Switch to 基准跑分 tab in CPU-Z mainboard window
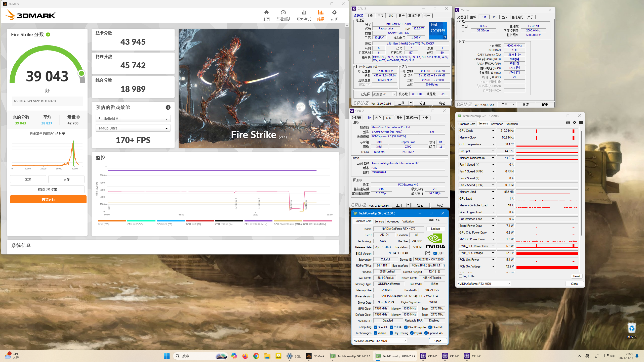The width and height of the screenshot is (644, 362). tap(412, 118)
